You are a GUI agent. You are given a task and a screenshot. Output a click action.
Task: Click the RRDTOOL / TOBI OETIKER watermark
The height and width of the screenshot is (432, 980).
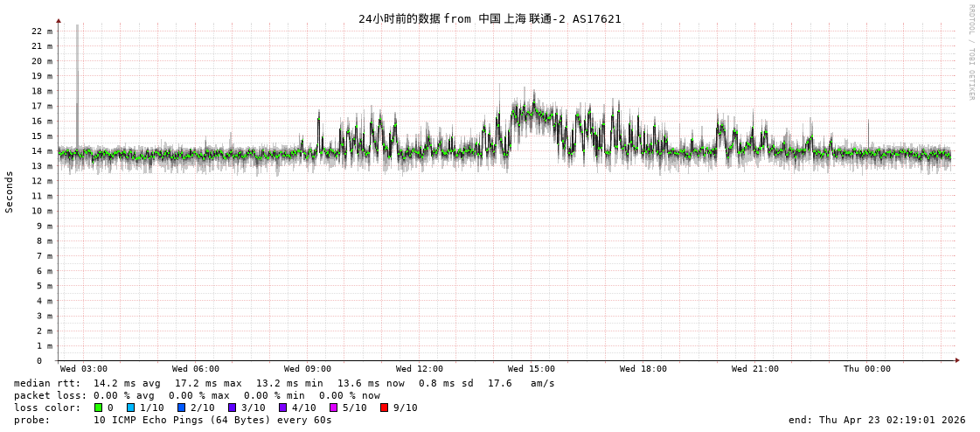click(970, 52)
